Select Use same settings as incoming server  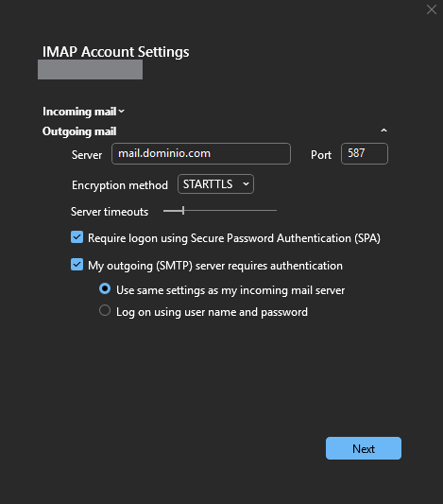point(105,288)
